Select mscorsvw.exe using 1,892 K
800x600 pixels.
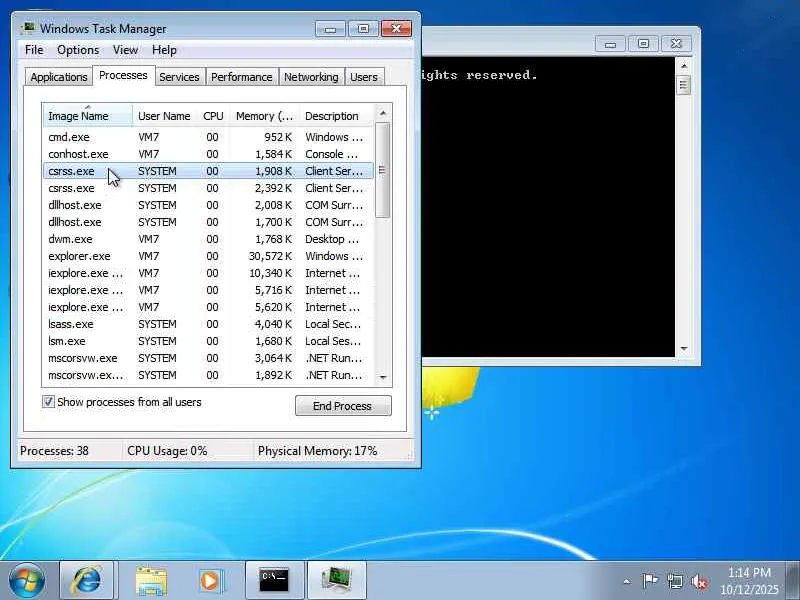tap(208, 375)
